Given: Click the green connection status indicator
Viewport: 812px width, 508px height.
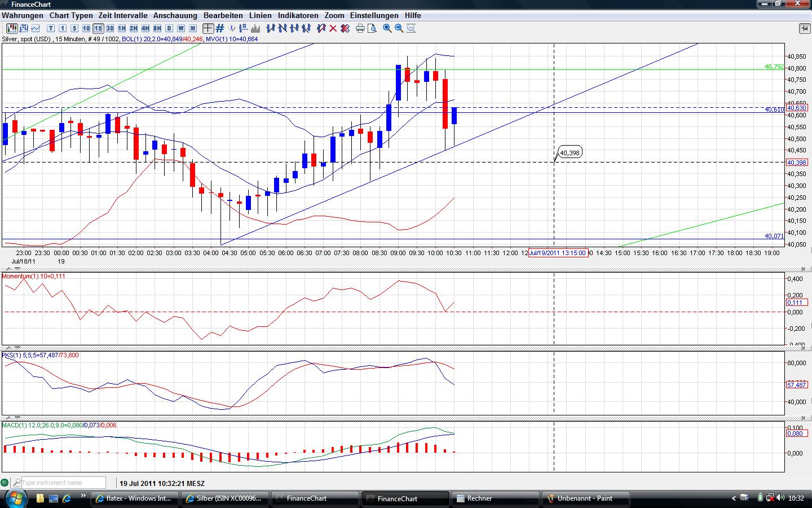Looking at the screenshot, I should 5,483.
